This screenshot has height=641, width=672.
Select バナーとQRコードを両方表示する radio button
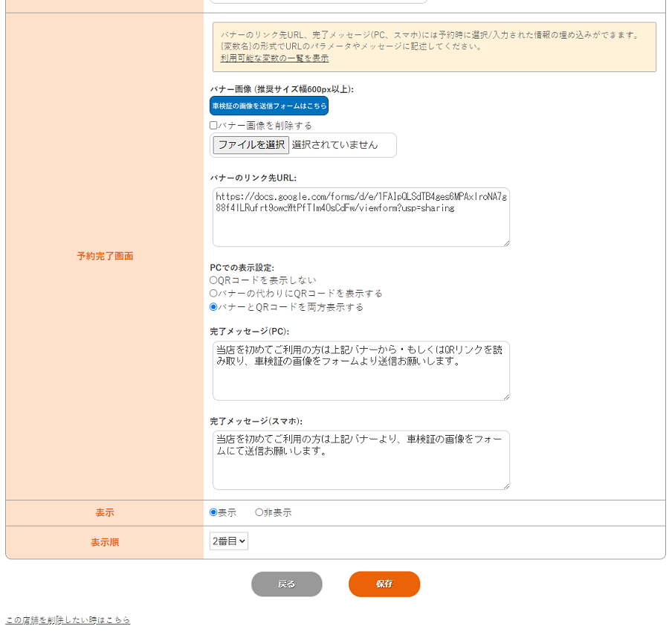pos(214,307)
